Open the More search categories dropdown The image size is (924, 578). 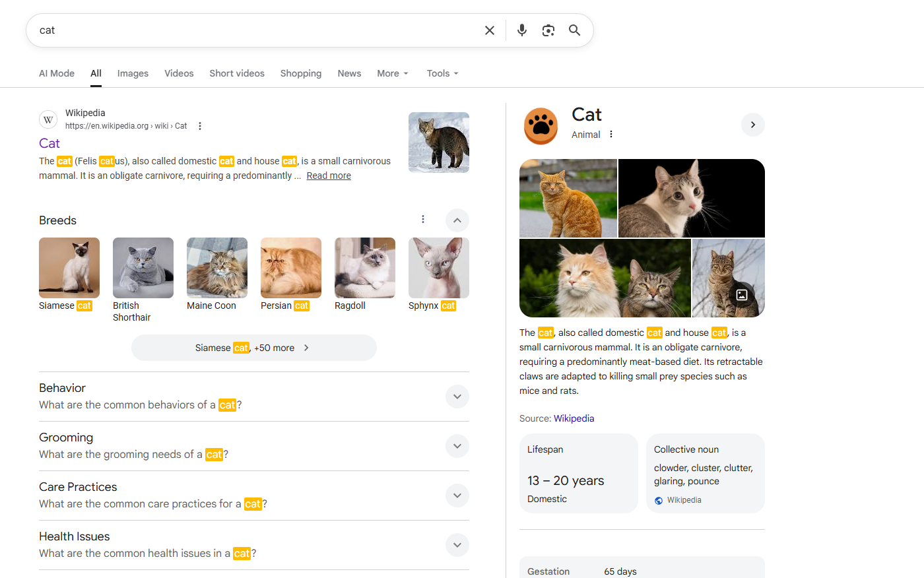click(x=392, y=73)
